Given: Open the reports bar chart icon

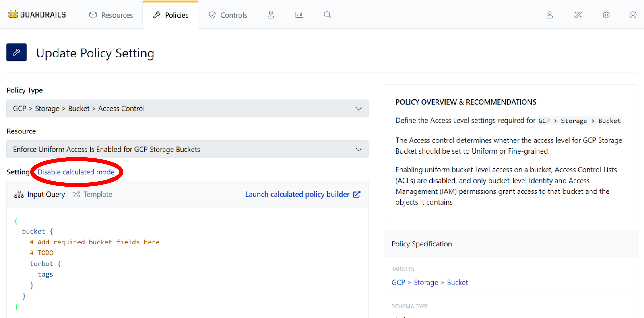Looking at the screenshot, I should tap(299, 15).
